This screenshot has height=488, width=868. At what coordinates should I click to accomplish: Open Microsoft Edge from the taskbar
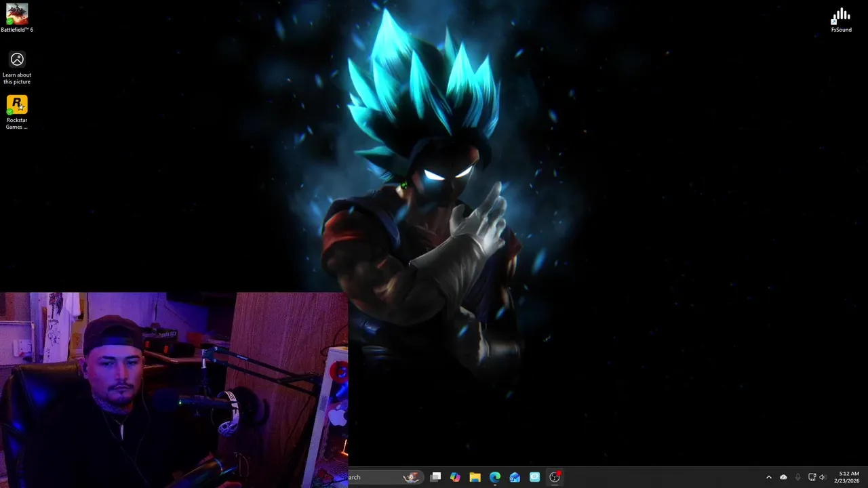pos(495,477)
